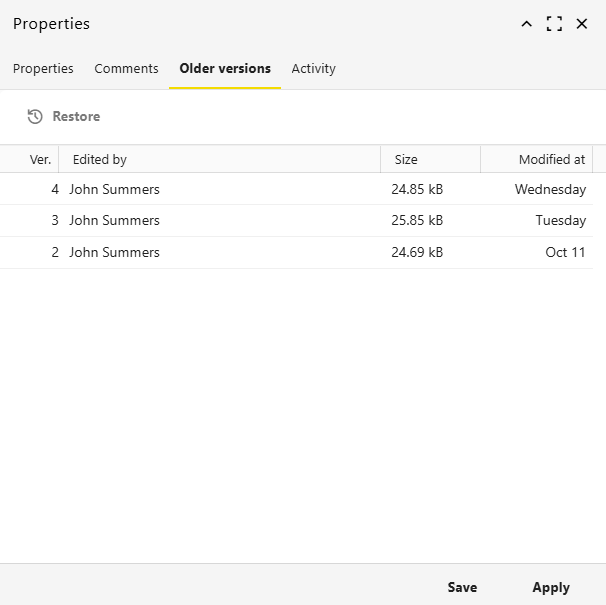Click the 24.69 kB size cell

[x=417, y=252]
